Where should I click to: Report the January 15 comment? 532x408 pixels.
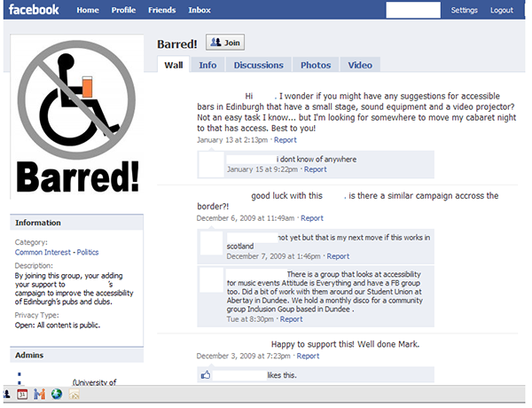(315, 169)
